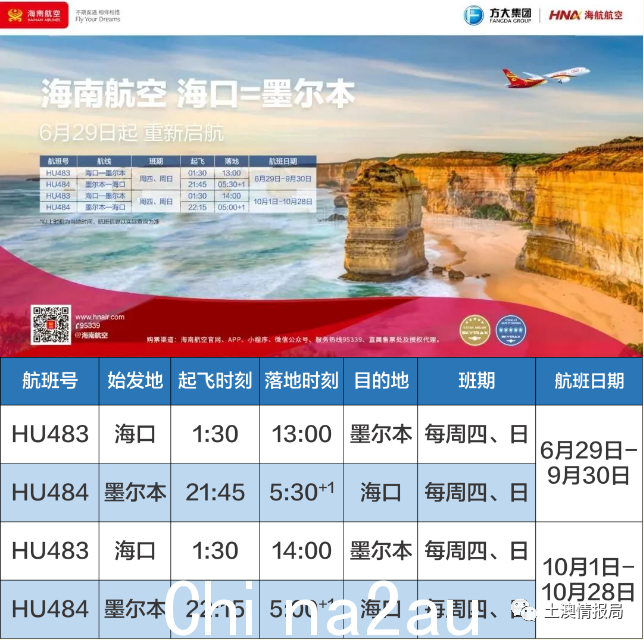Click the gold Skytrax award badge
The image size is (644, 640).
click(475, 330)
